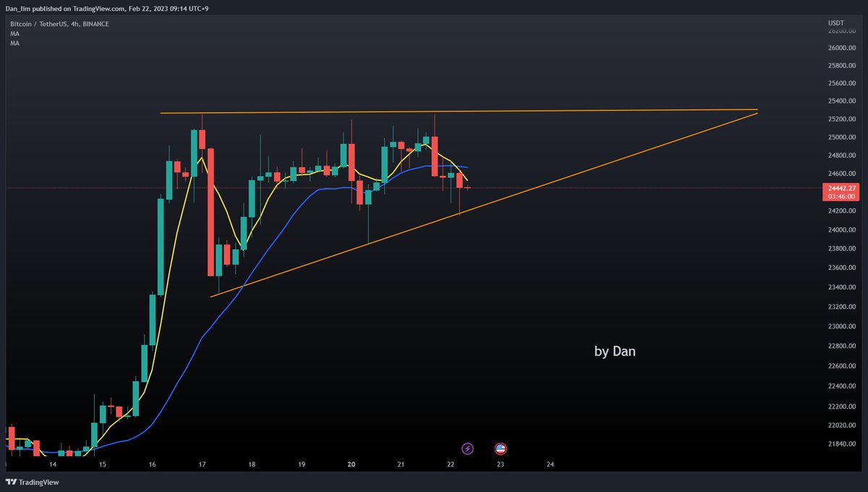Click the "by Dan" text annotation
Viewport: 868px width, 492px height.
tap(615, 352)
